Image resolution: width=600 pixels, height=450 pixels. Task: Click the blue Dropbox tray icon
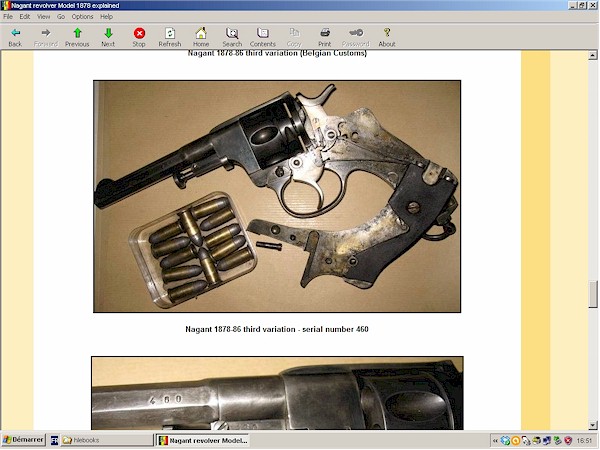click(x=505, y=441)
